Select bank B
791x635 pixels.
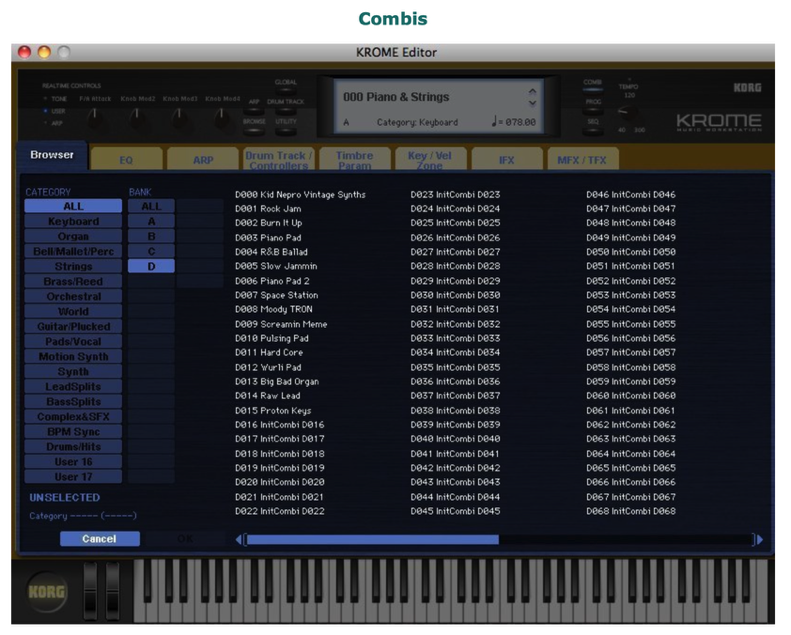click(x=151, y=236)
